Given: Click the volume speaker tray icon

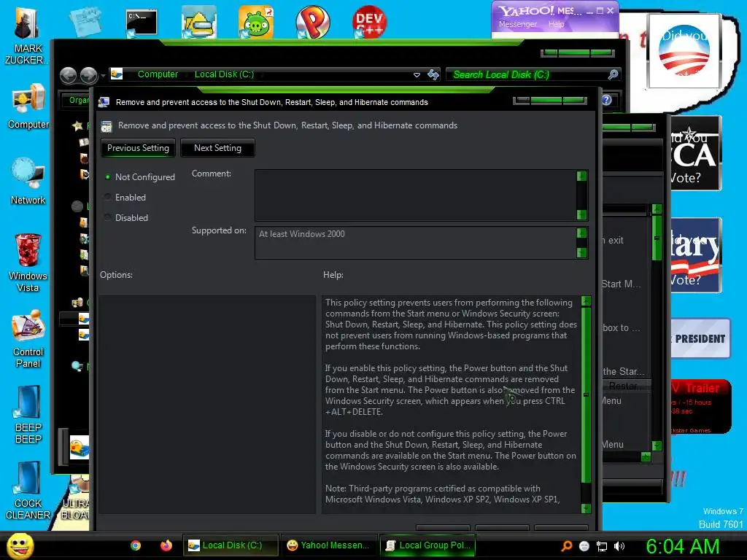Looking at the screenshot, I should [619, 546].
